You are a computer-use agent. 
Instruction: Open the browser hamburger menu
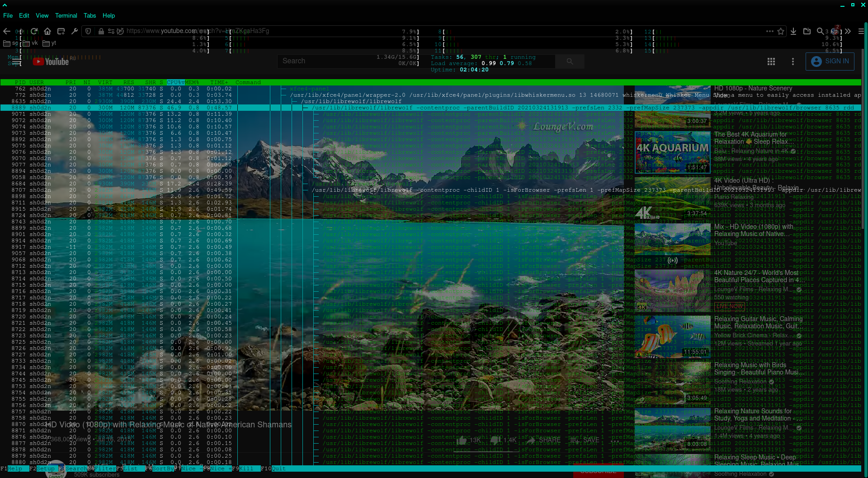pyautogui.click(x=861, y=31)
